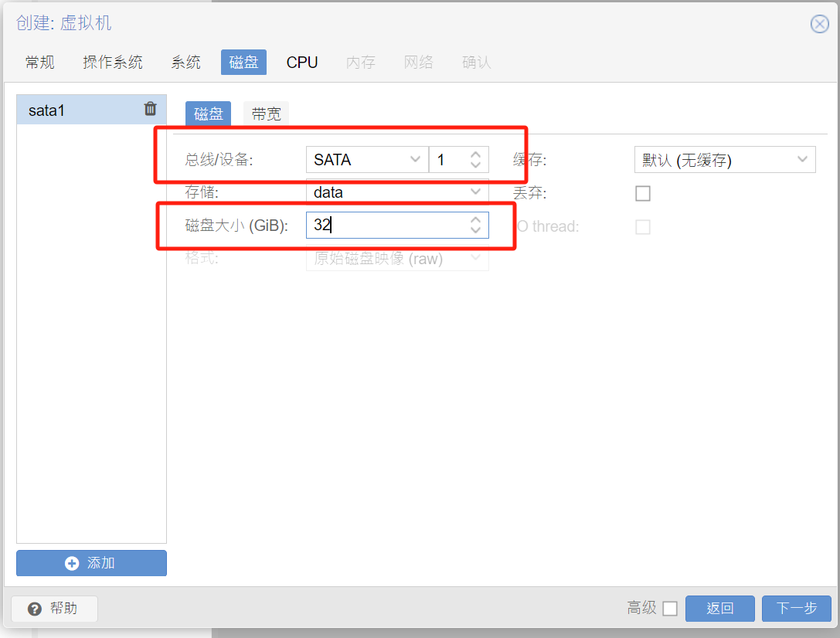Click the 返回 (Back) button
This screenshot has height=638, width=840.
(x=719, y=609)
